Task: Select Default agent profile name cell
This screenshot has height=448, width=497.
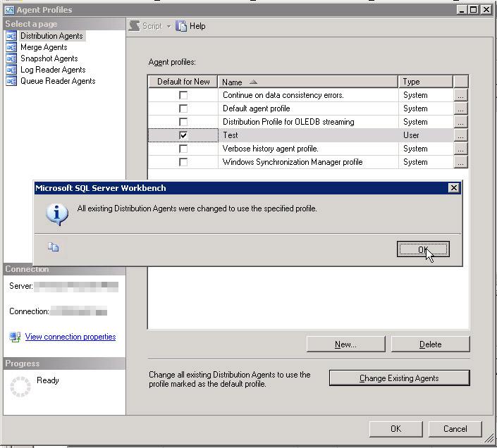Action: (x=308, y=108)
